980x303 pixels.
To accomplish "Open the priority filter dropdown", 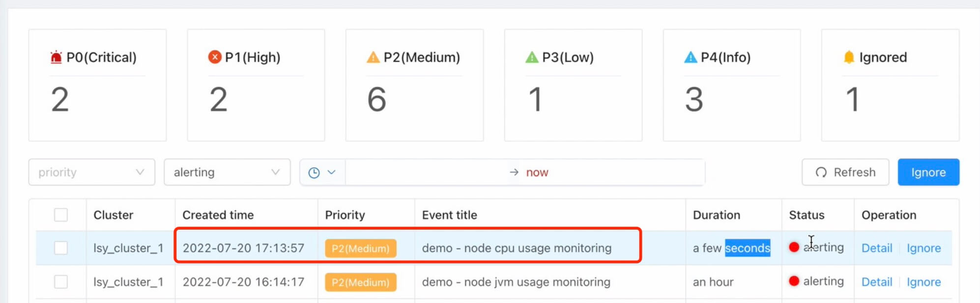I will click(x=91, y=172).
